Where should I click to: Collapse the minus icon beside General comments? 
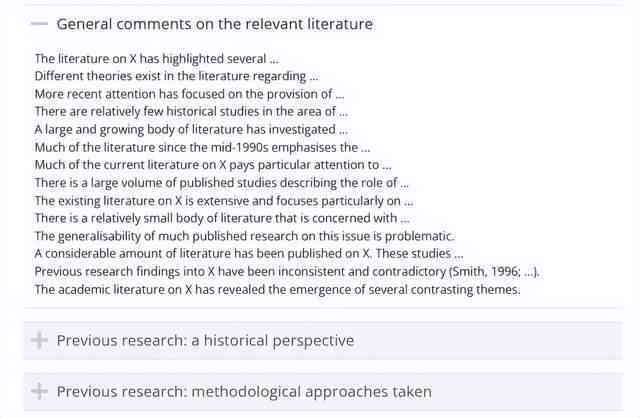tap(39, 24)
